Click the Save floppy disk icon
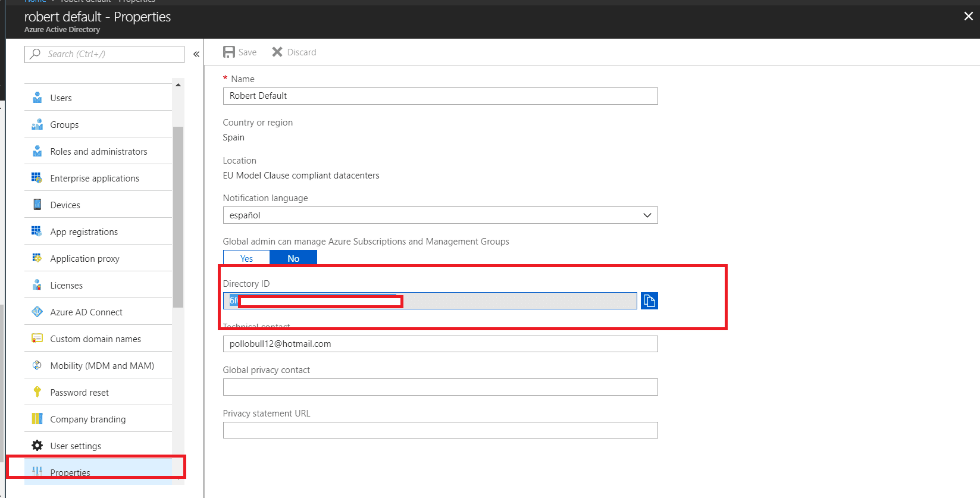Viewport: 980px width, 498px height. (x=229, y=52)
